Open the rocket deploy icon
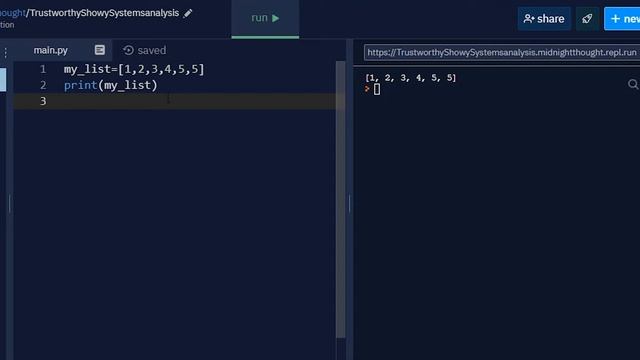 pyautogui.click(x=587, y=19)
